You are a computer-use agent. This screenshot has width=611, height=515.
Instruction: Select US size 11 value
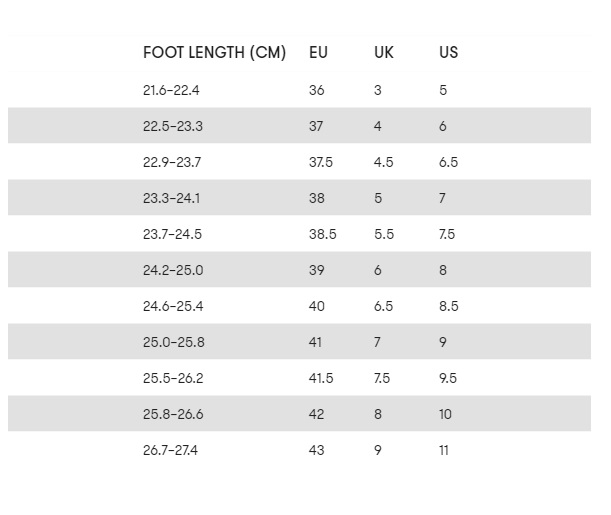point(444,450)
